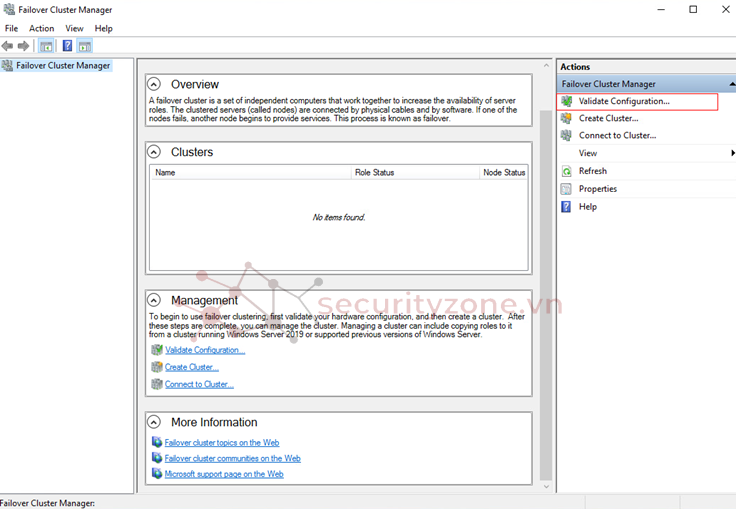Image resolution: width=736 pixels, height=509 pixels.
Task: Expand the View submenu arrow
Action: [x=732, y=153]
